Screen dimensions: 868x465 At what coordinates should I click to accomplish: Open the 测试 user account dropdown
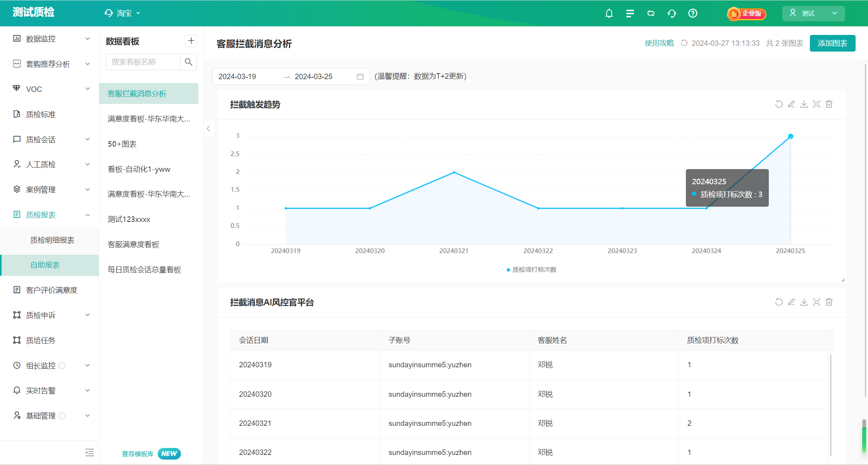click(813, 14)
